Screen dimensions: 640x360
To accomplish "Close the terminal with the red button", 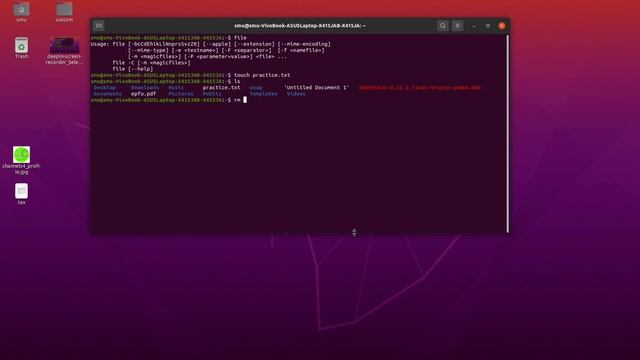I will click(x=502, y=26).
